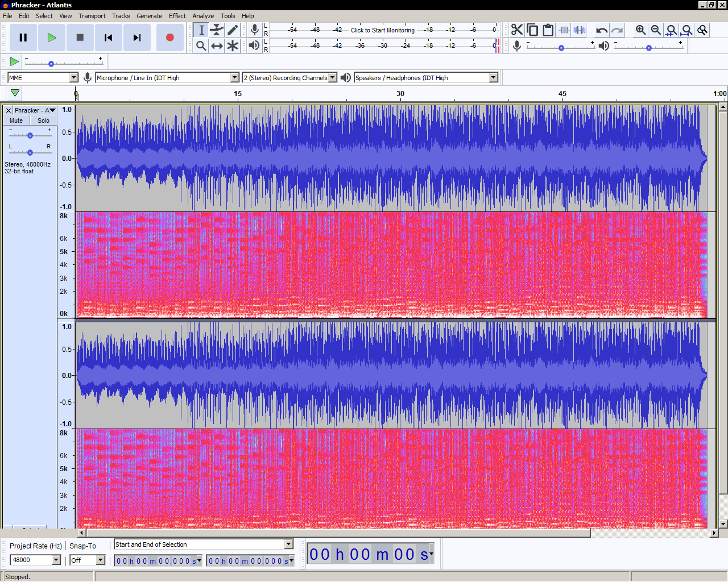Adjust the playback volume slider
Image resolution: width=728 pixels, height=582 pixels.
click(x=648, y=48)
